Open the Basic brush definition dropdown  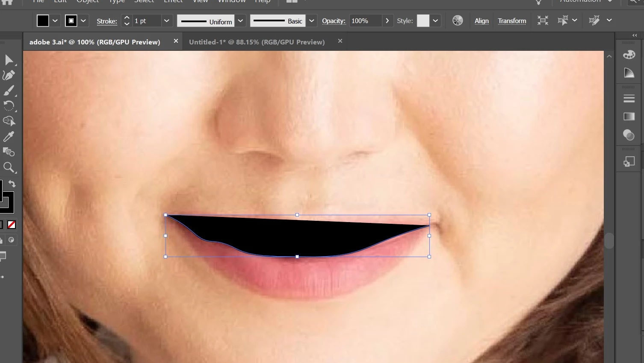point(312,20)
